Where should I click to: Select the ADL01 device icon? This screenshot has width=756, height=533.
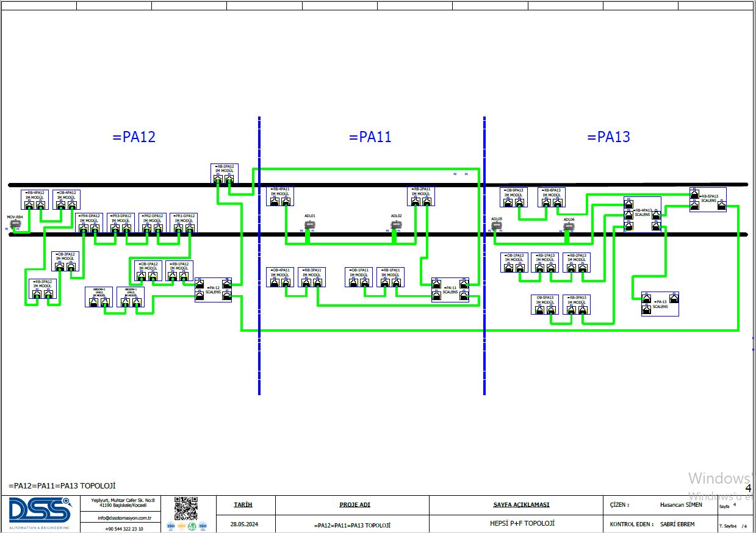309,225
